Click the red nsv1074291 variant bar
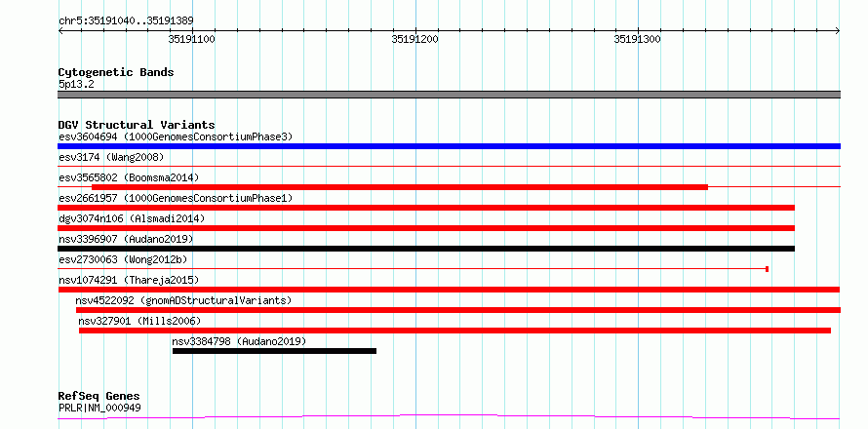This screenshot has width=868, height=429. [449, 290]
